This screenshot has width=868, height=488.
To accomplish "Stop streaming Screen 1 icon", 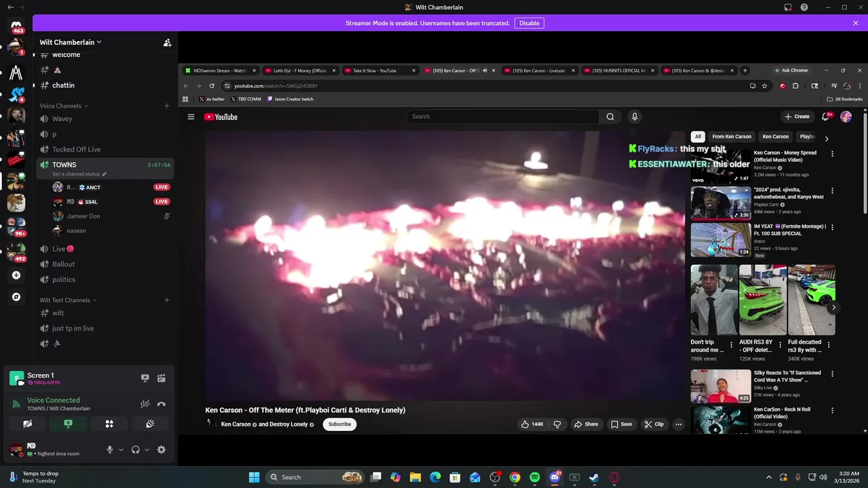I will (144, 378).
